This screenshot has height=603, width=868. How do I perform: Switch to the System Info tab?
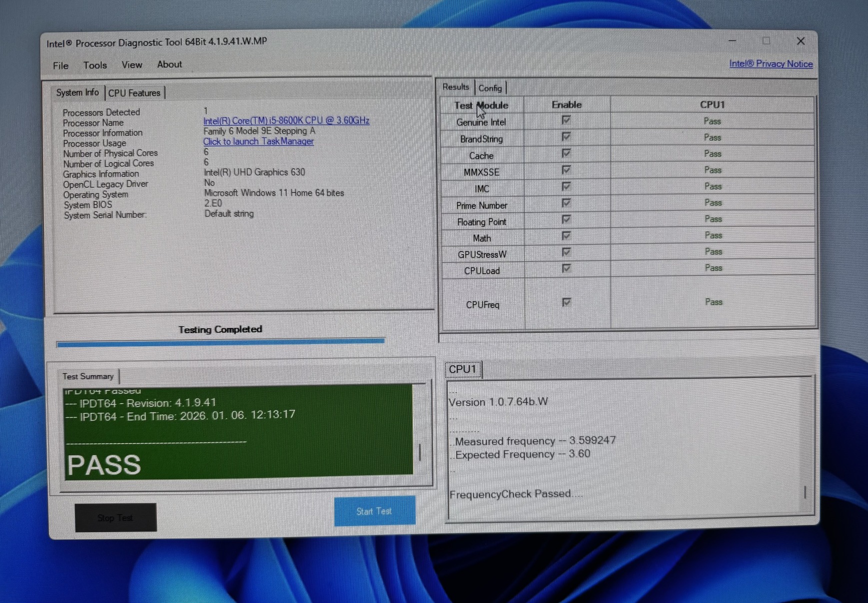point(77,92)
